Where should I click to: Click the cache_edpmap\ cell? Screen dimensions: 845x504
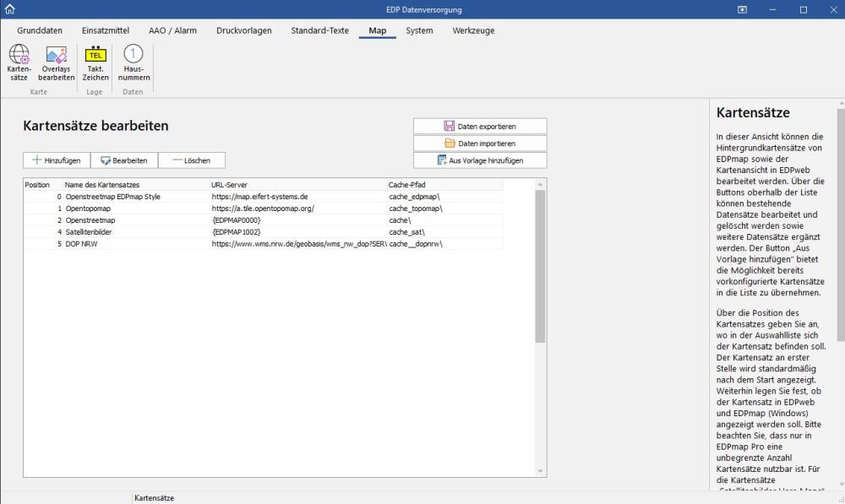(x=444, y=197)
